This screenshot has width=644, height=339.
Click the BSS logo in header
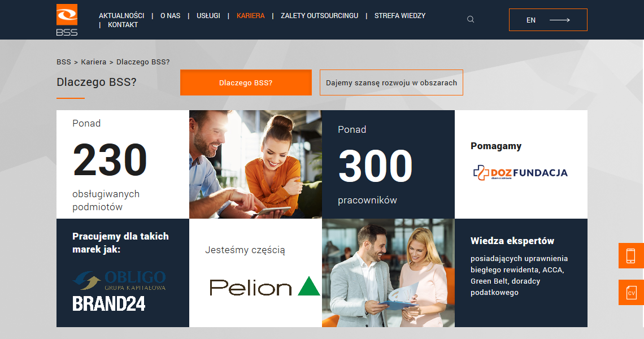click(67, 20)
